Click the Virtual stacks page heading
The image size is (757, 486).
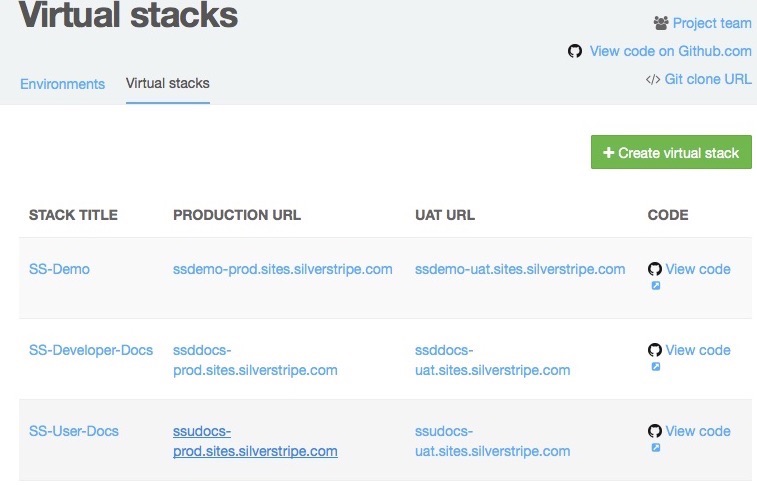pos(128,15)
